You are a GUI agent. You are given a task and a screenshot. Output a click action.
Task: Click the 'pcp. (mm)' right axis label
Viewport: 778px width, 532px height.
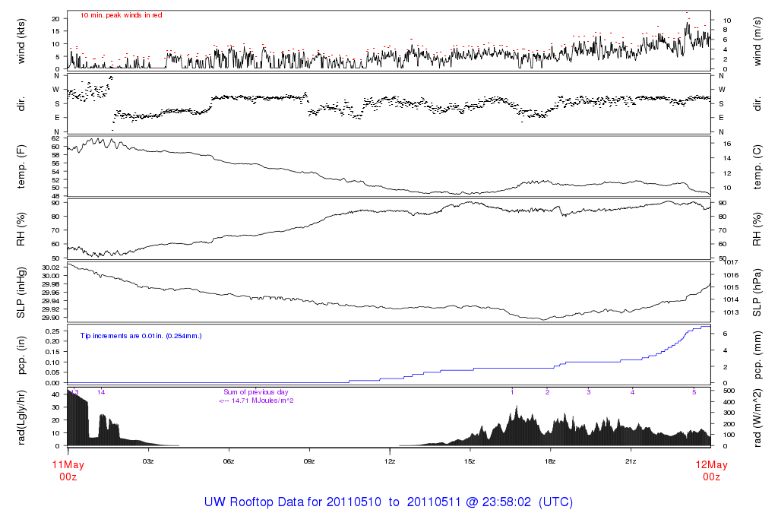tap(757, 354)
